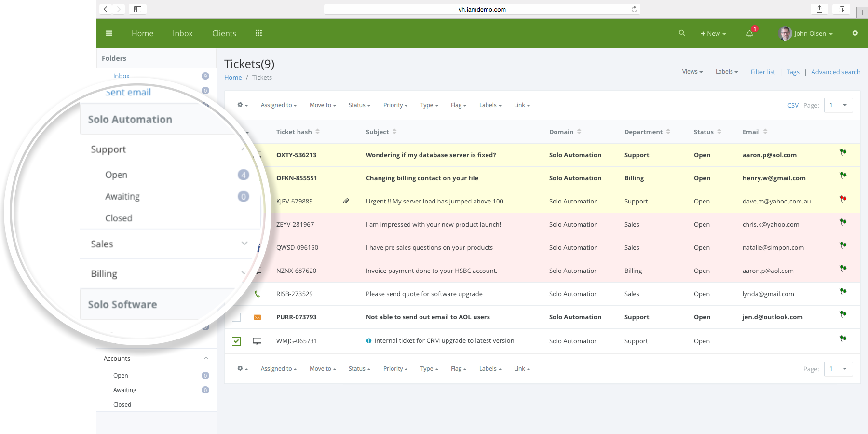Click the browser address bar showing vh.iamdemo.com

(482, 9)
